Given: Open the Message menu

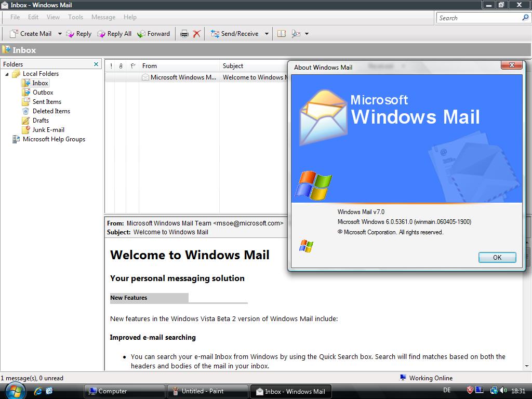Looking at the screenshot, I should (x=103, y=17).
